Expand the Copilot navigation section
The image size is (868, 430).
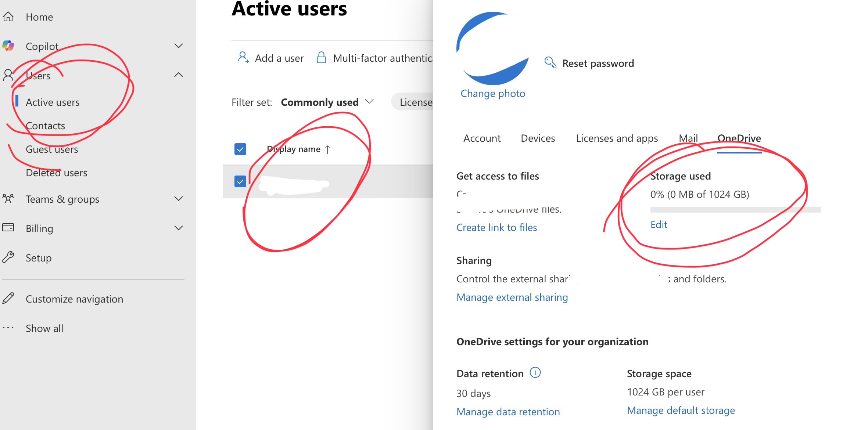pos(179,46)
